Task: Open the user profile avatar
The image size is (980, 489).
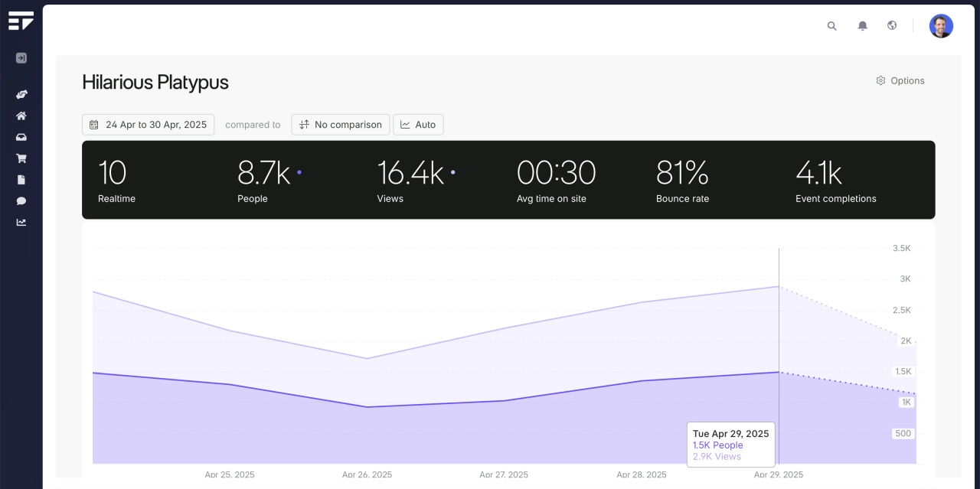Action: tap(941, 26)
